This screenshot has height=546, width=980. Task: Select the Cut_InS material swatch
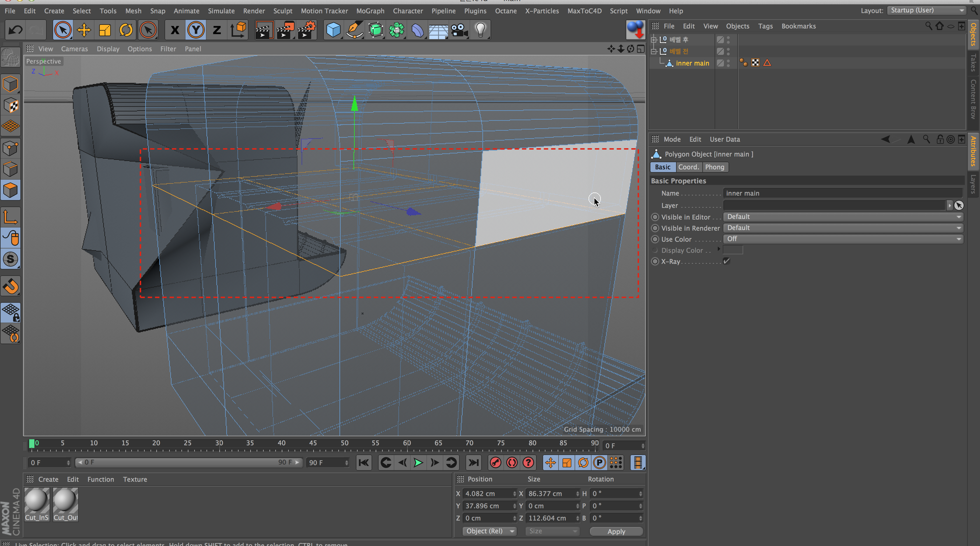[x=37, y=505]
